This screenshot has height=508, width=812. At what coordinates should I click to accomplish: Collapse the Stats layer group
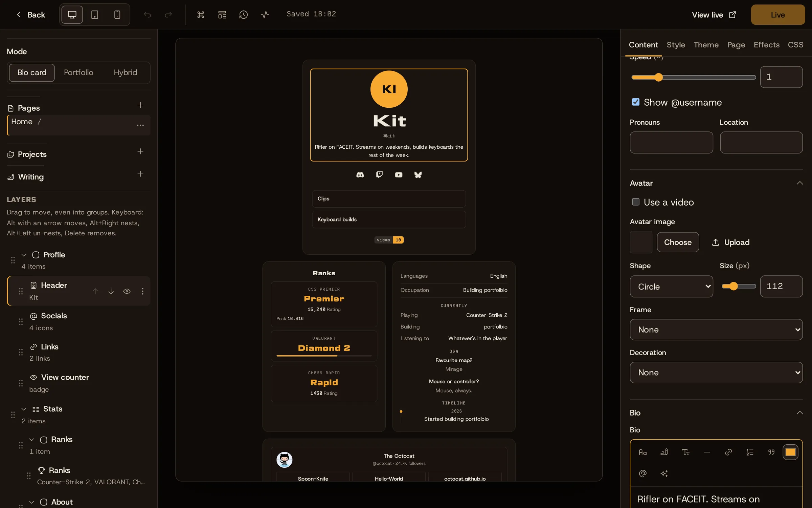click(x=24, y=409)
